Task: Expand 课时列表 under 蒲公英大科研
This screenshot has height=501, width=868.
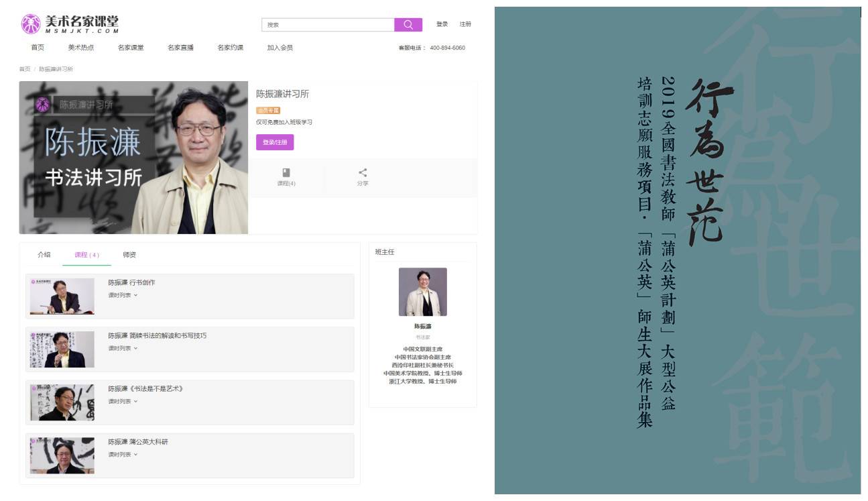Action: click(123, 454)
